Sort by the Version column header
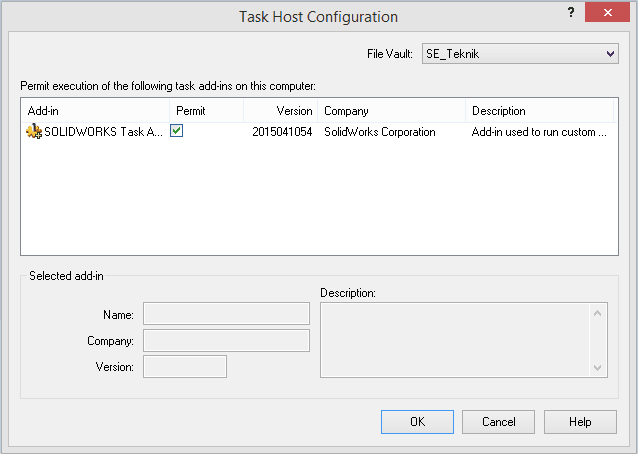This screenshot has height=454, width=638. coord(280,111)
